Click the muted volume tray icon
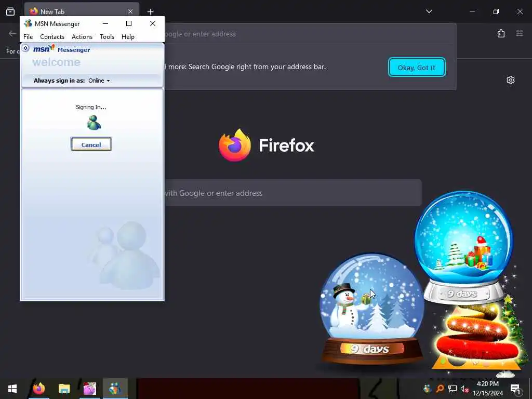Image resolution: width=532 pixels, height=399 pixels. tap(464, 389)
